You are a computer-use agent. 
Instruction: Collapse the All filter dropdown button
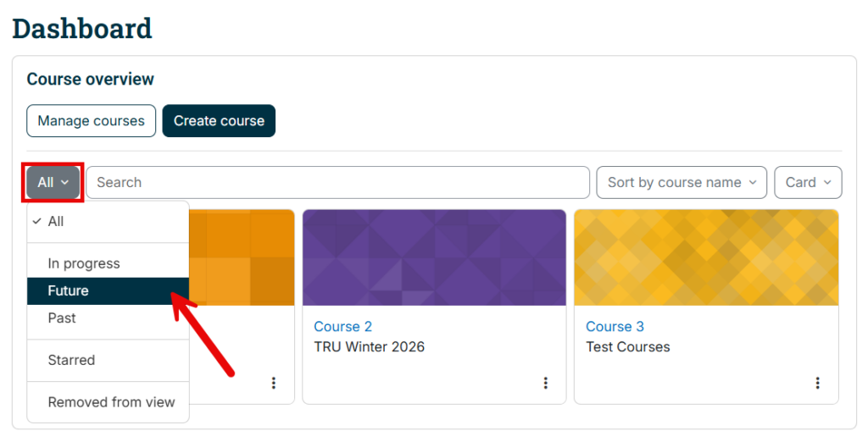click(x=53, y=183)
